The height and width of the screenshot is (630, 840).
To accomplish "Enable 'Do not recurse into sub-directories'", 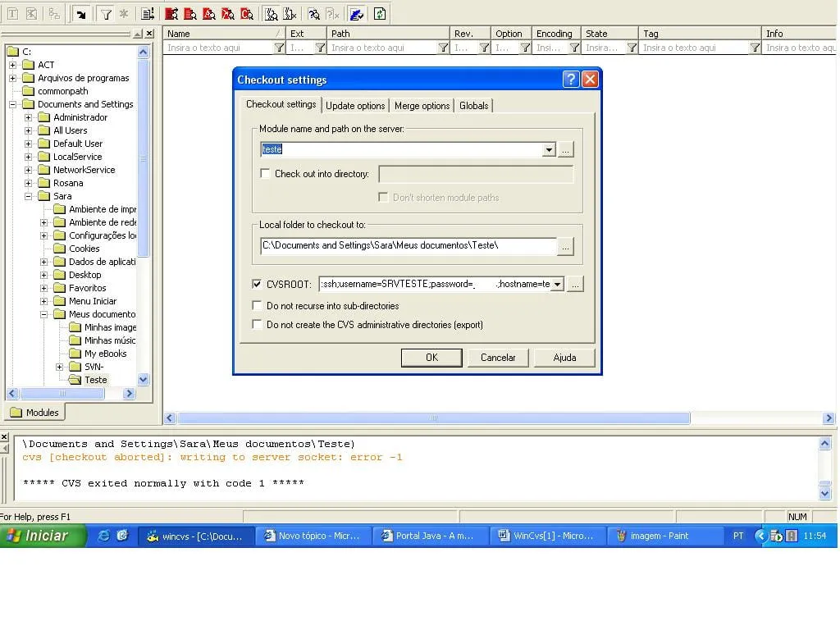I will click(x=257, y=305).
